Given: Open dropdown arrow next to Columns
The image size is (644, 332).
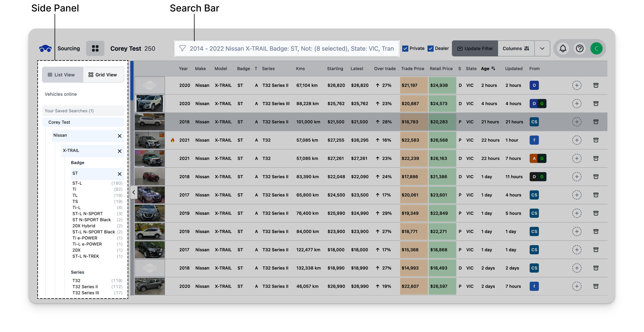Looking at the screenshot, I should click(542, 48).
